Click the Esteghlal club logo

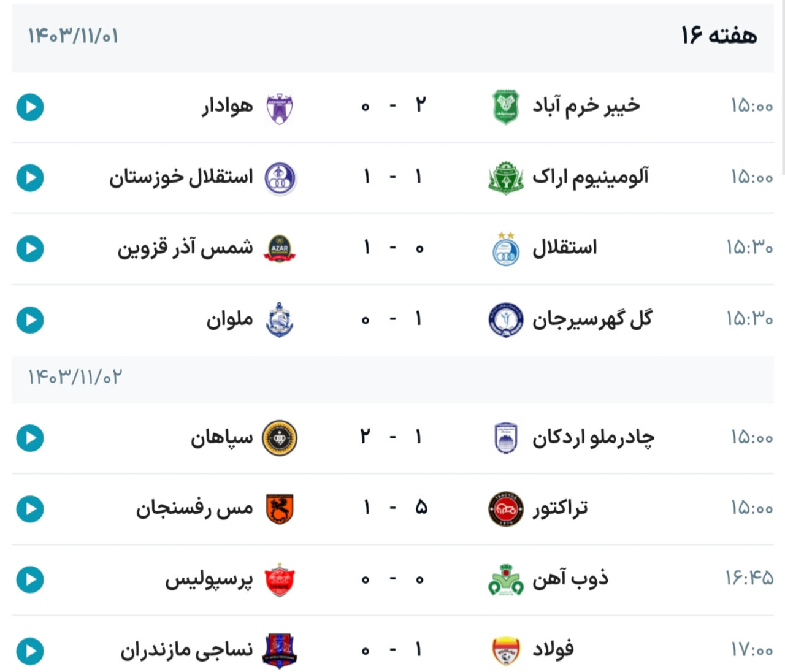(506, 249)
